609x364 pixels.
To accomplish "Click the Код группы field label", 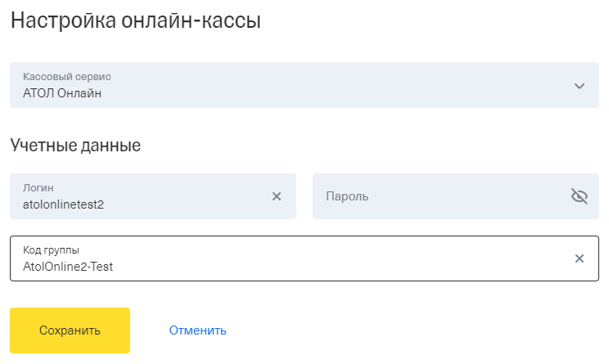I will click(x=51, y=250).
